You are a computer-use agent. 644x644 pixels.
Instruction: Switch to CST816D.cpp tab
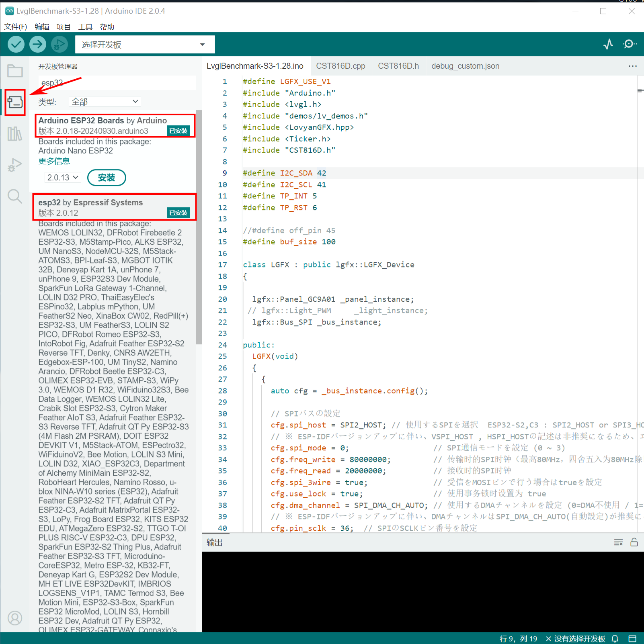click(x=340, y=66)
